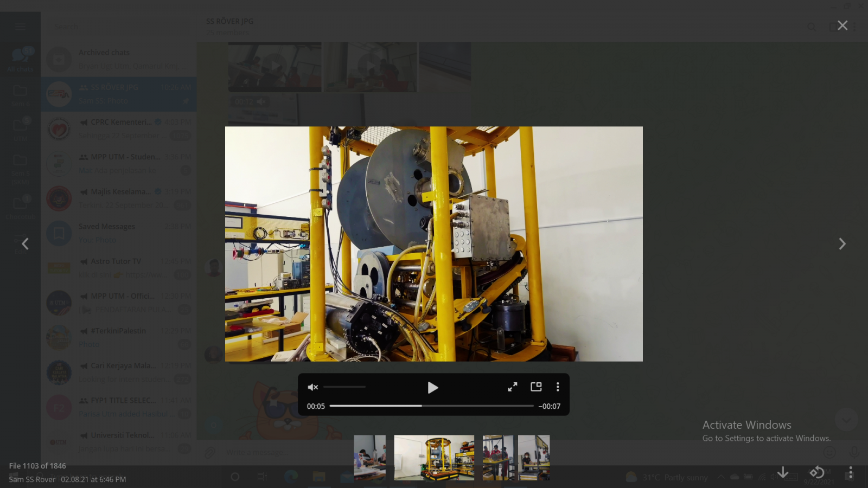Unmute the video with the speaker icon
Viewport: 868px width, 488px height.
tap(312, 387)
